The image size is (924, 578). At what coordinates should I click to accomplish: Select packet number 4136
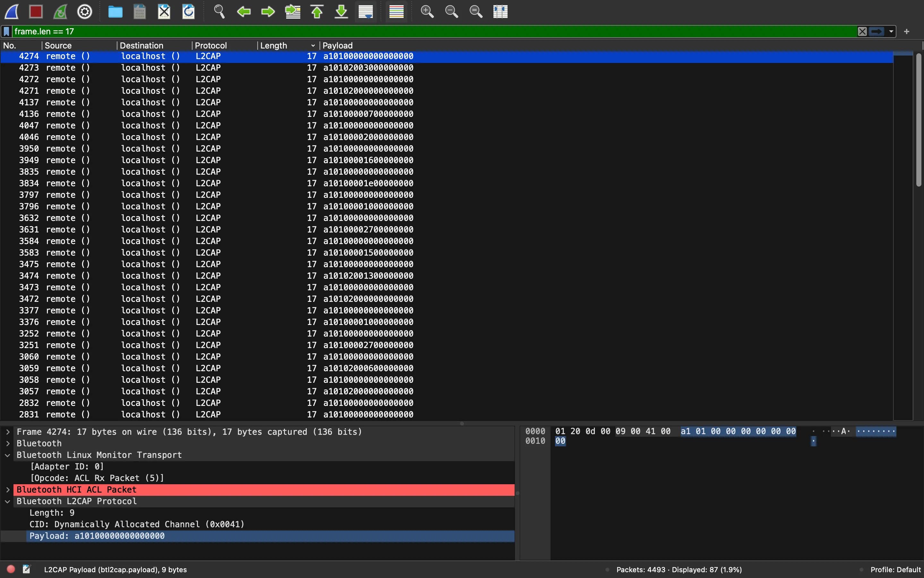tap(447, 114)
